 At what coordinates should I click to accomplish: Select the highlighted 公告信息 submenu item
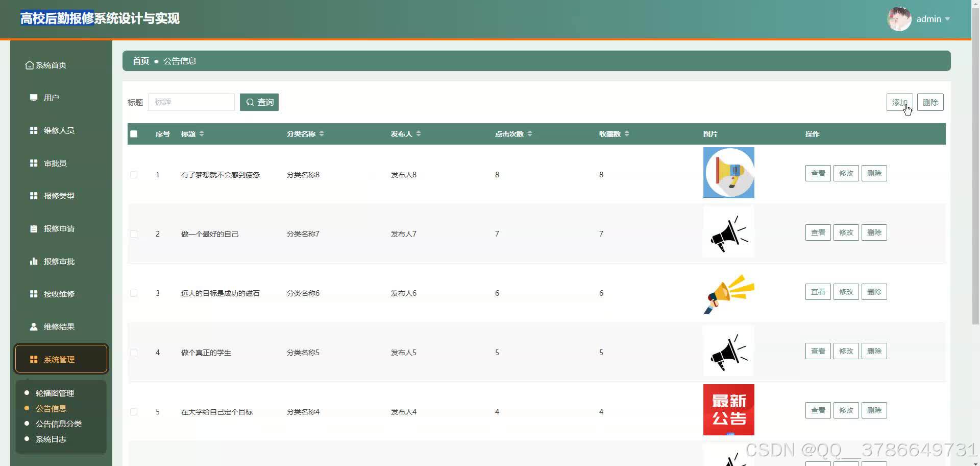point(51,408)
